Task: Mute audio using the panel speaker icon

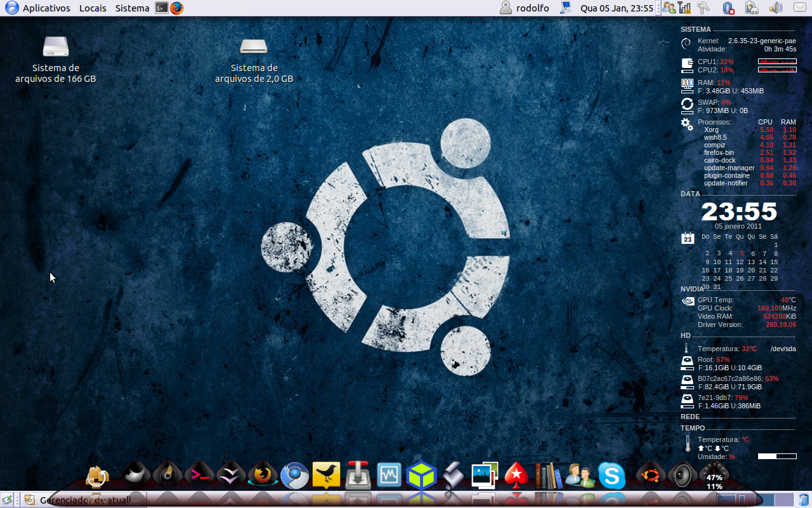Action: pyautogui.click(x=775, y=8)
